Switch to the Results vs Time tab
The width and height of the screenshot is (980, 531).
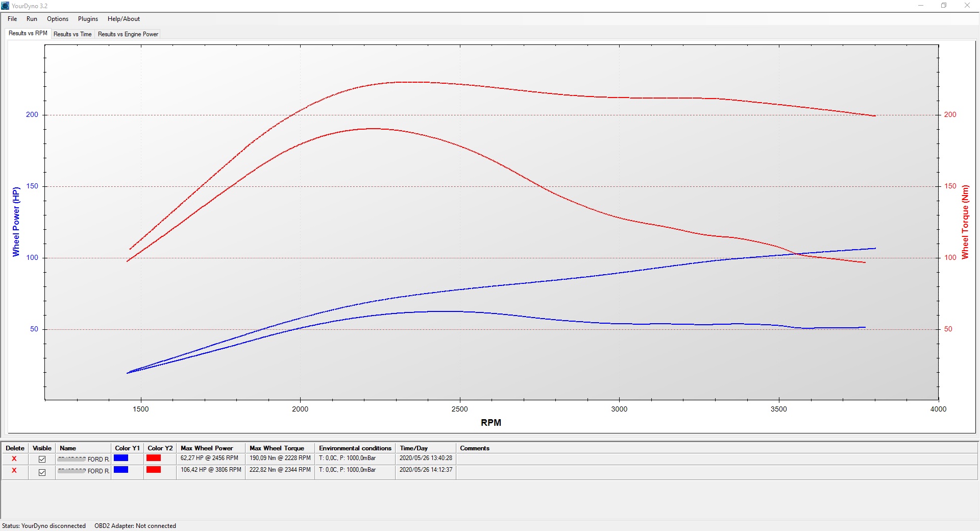click(x=72, y=34)
